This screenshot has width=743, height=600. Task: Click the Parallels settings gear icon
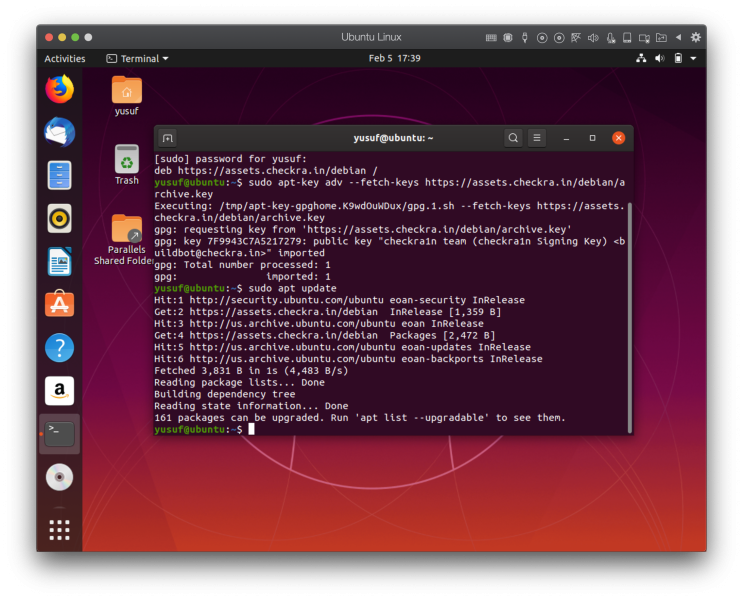(695, 37)
